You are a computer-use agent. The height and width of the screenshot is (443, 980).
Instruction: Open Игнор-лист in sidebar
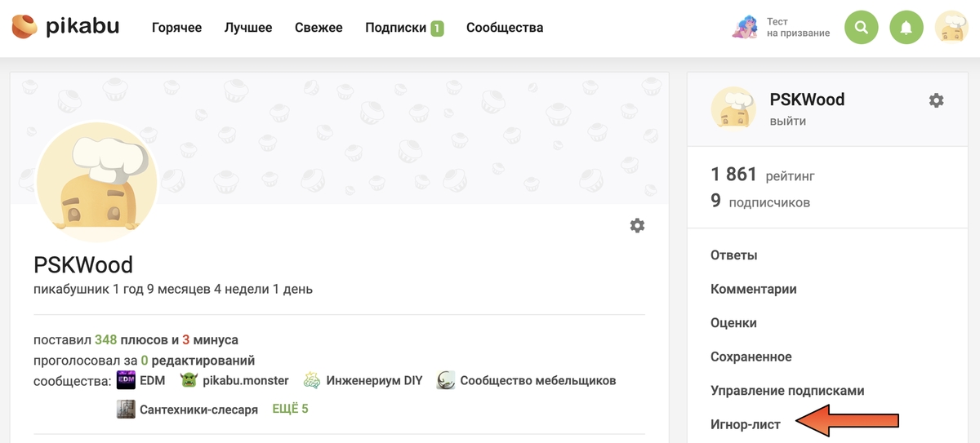[x=746, y=424]
